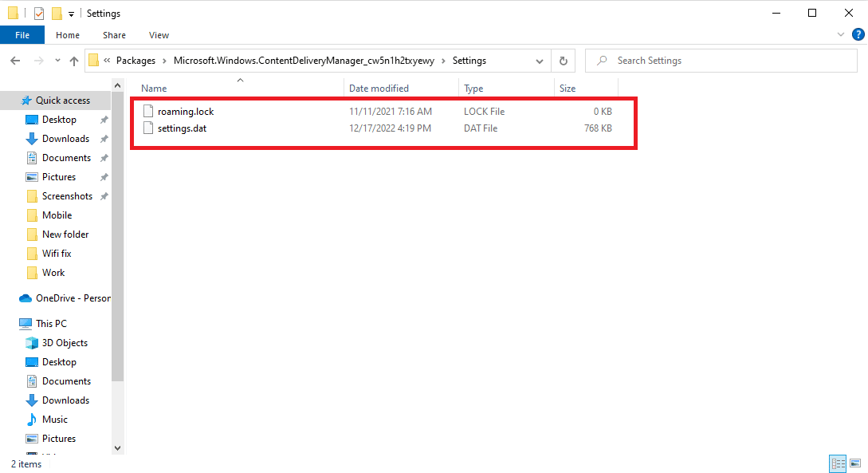Open the File menu
This screenshot has width=868, height=473.
click(22, 35)
